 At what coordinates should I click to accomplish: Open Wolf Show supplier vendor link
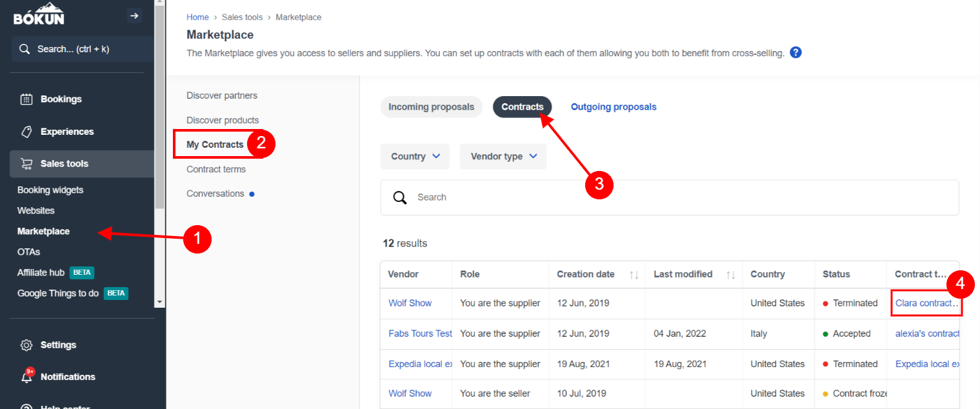pyautogui.click(x=410, y=303)
